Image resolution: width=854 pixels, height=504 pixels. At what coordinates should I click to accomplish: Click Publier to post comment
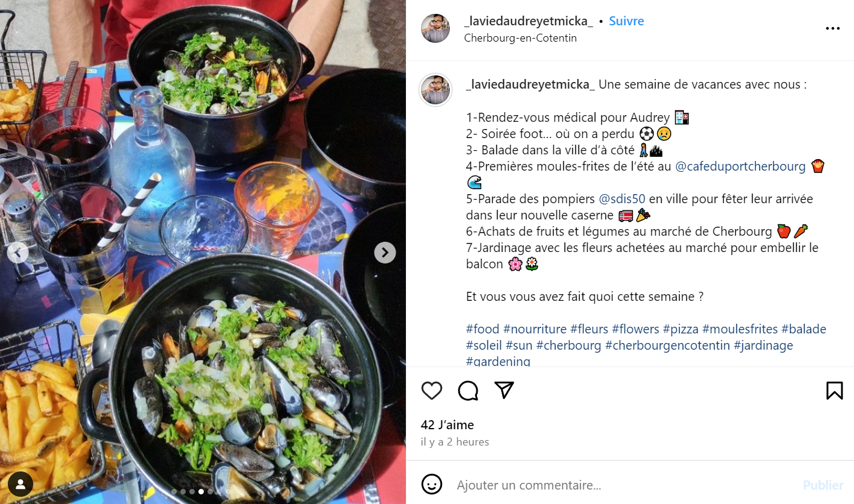tap(823, 485)
